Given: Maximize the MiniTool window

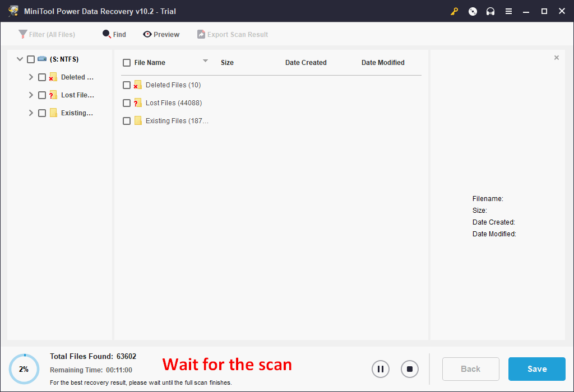Looking at the screenshot, I should 544,11.
